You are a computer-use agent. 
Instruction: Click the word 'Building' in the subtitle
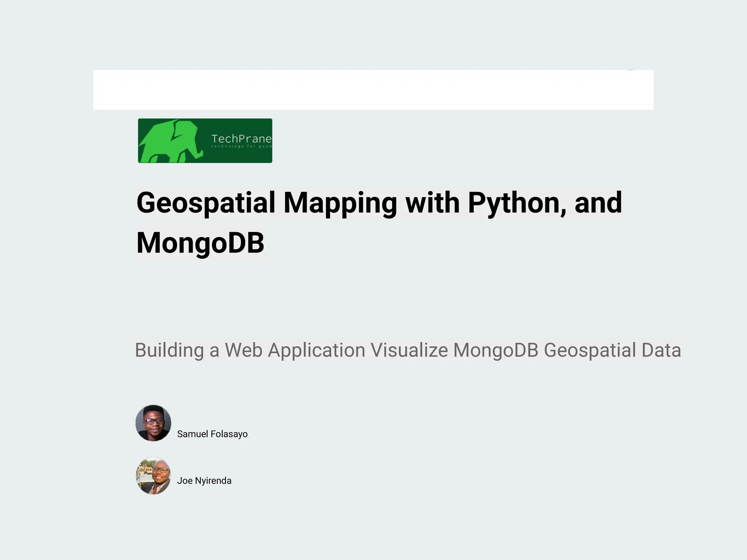point(169,350)
